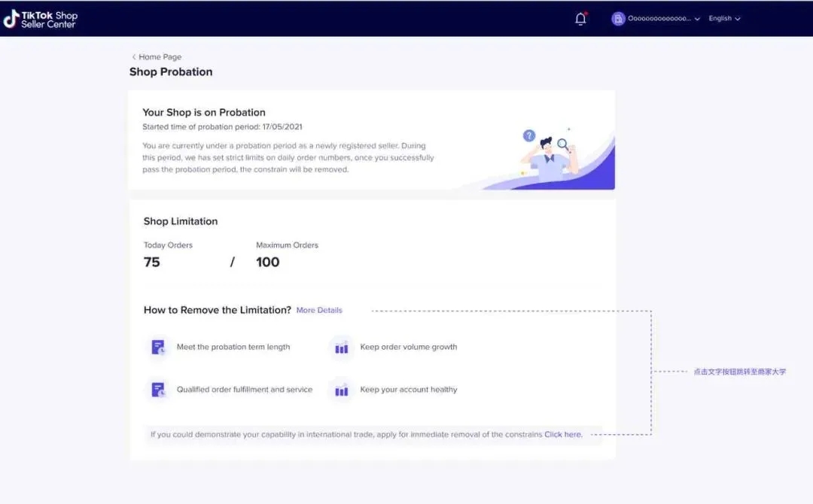Click 'Your Shop is on Probation' heading
Viewport: 813px width, 504px height.
click(x=204, y=112)
